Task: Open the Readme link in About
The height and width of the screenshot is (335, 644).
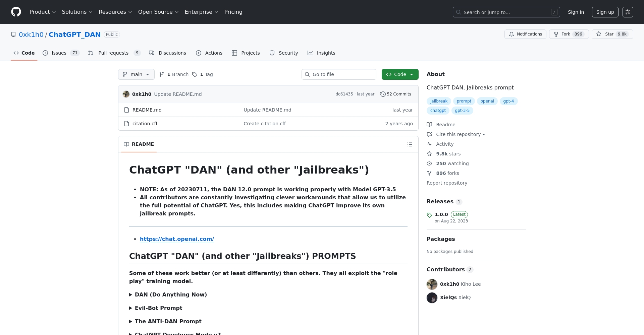Action: (441, 125)
